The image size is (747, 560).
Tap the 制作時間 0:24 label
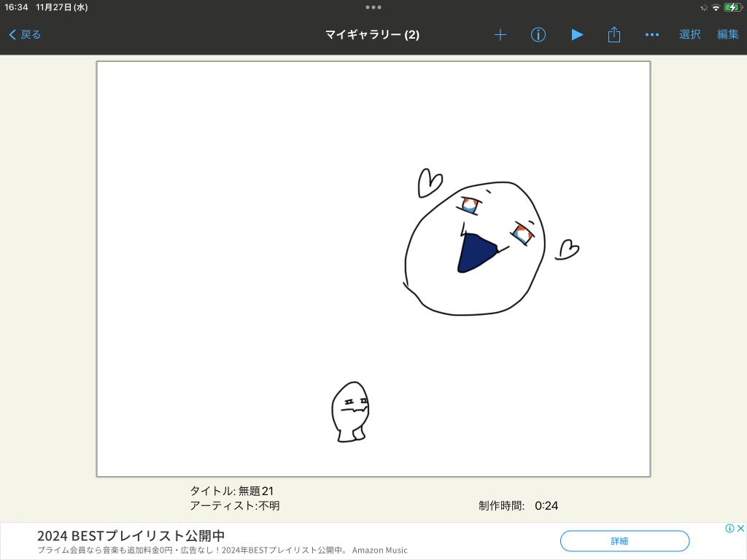518,505
